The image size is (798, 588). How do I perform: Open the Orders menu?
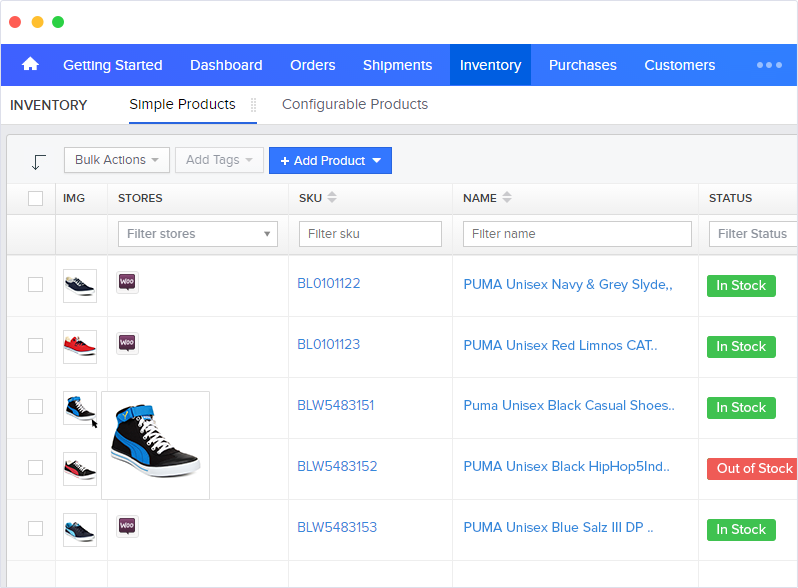(312, 65)
